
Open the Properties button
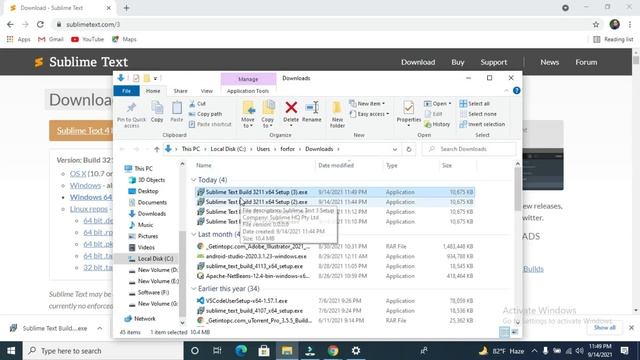point(409,113)
